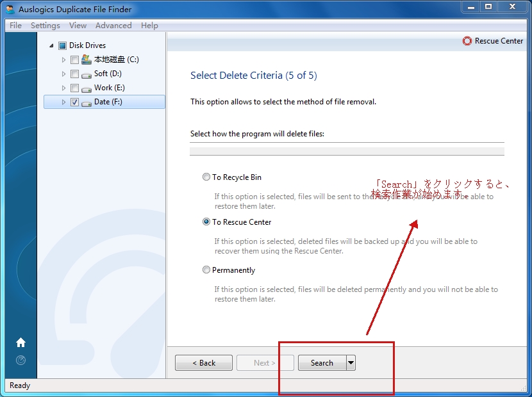Check the local disk (C:) checkbox
This screenshot has height=397, width=532.
74,60
